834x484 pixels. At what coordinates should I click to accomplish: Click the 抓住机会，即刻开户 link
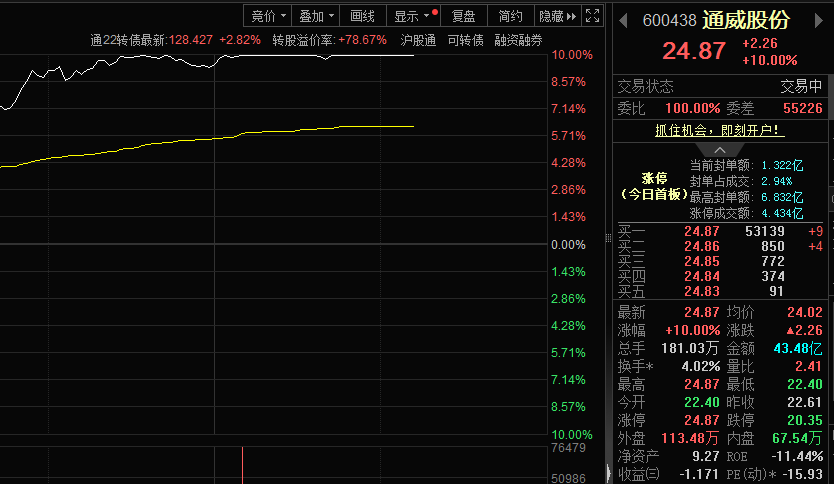pyautogui.click(x=719, y=130)
